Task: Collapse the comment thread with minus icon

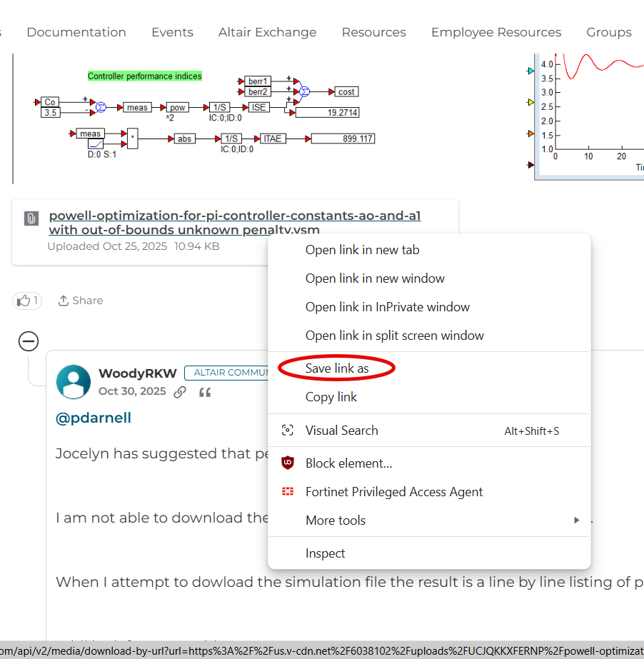Action: [29, 341]
